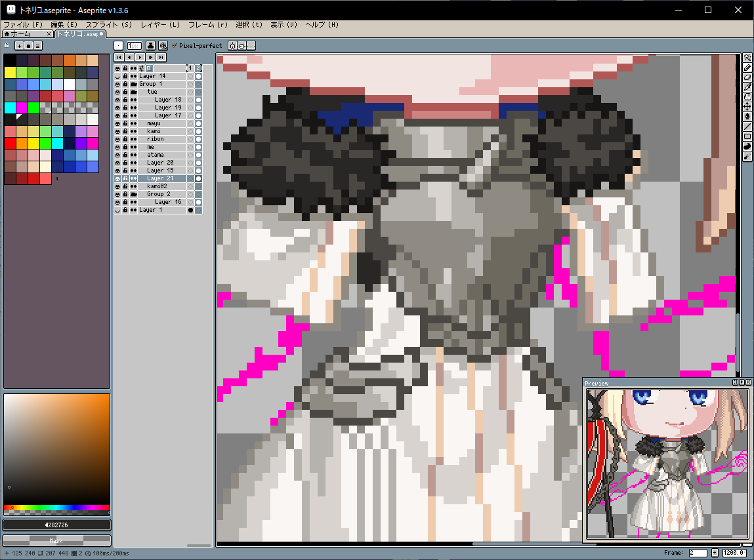
Task: Hide the mayu layer
Action: pyautogui.click(x=118, y=123)
